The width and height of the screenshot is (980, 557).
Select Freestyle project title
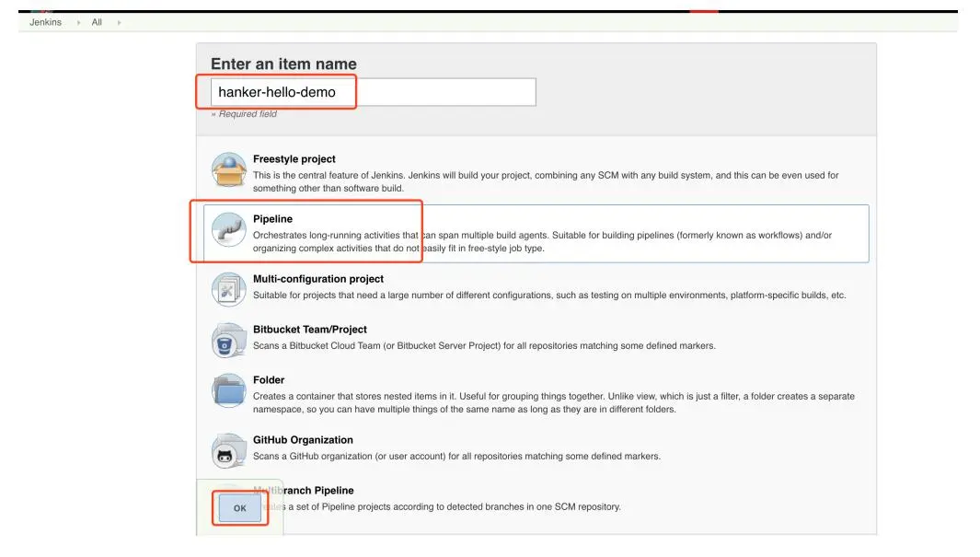click(x=294, y=158)
